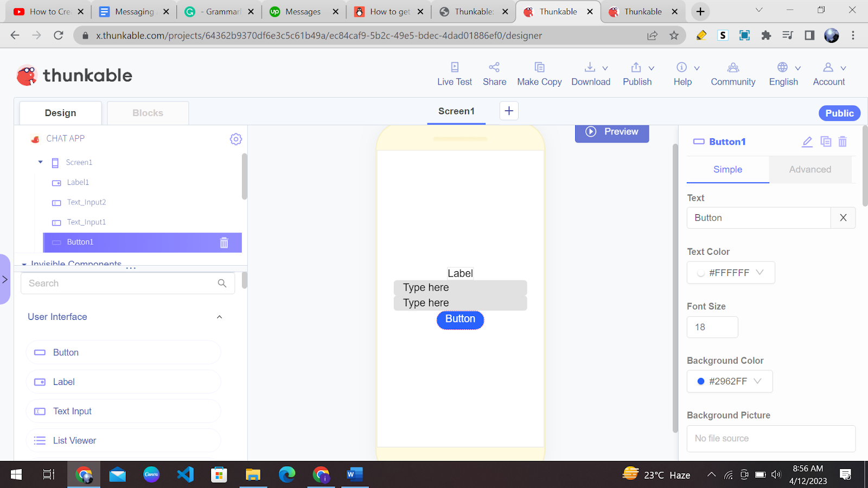Image resolution: width=868 pixels, height=488 pixels.
Task: Open CHAT APP project settings gear
Action: tap(235, 139)
